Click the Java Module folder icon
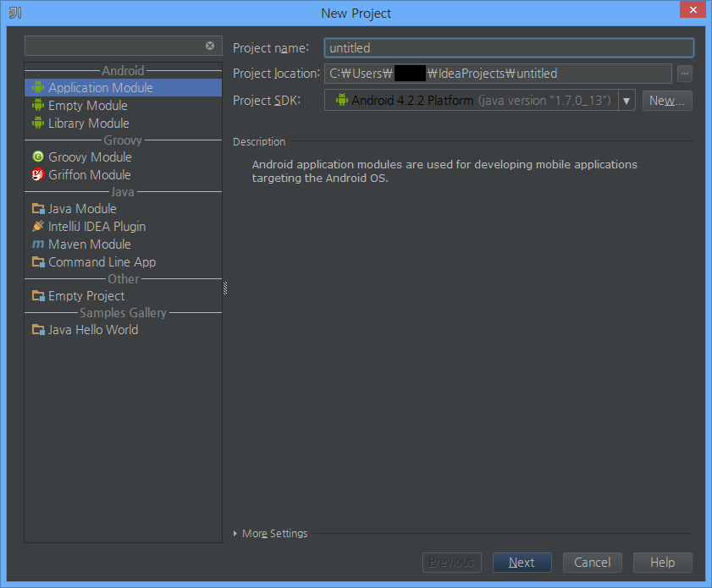Image resolution: width=712 pixels, height=588 pixels. pyautogui.click(x=37, y=209)
